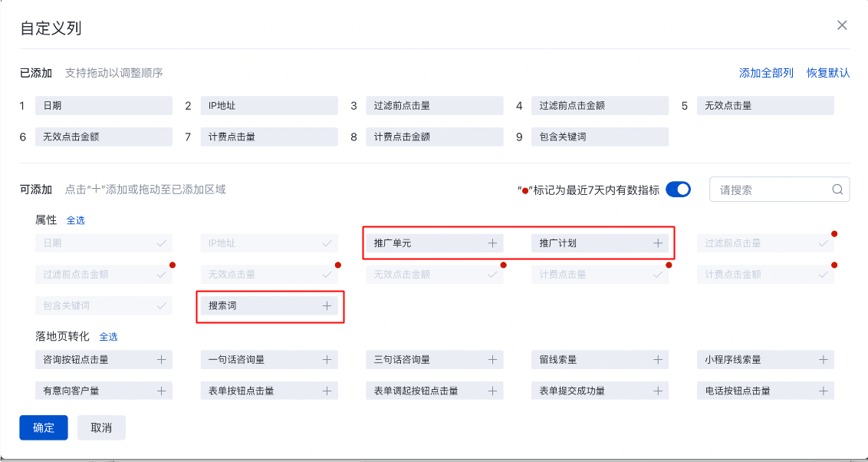Click plus icon beside 咨询按钮点击量
This screenshot has height=462, width=868.
162,359
